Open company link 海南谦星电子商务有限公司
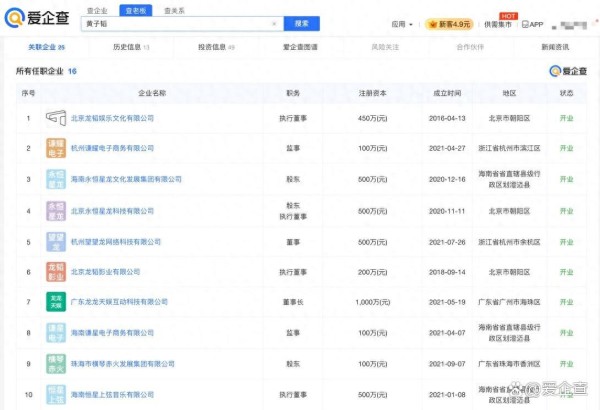The image size is (600, 410). click(112, 333)
